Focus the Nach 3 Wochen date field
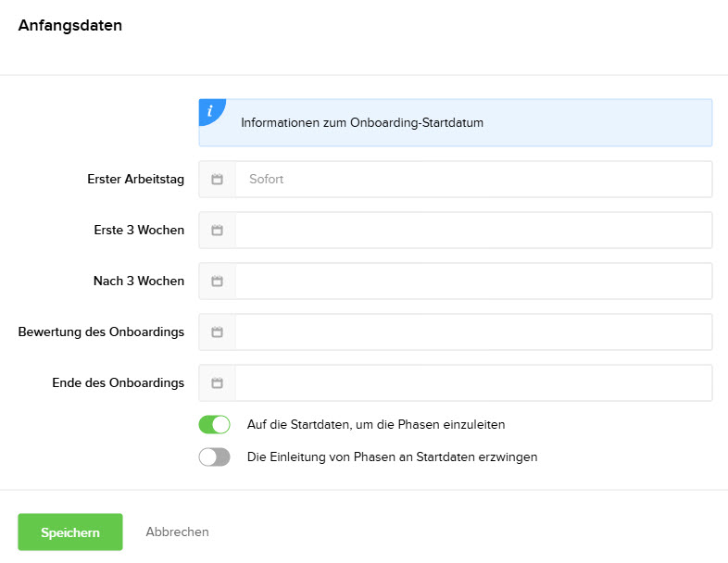Screen dimensions: 728x563 coord(473,281)
